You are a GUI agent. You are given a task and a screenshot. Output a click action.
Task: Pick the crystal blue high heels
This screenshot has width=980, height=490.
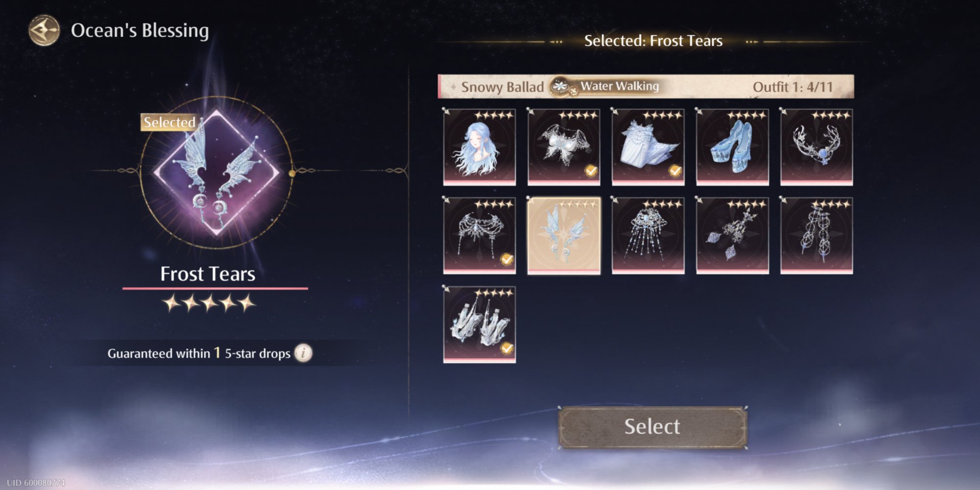732,147
